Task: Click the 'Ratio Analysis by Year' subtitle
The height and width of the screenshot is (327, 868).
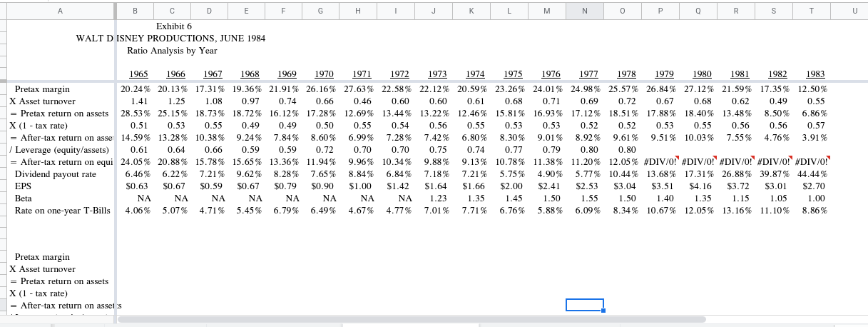Action: [x=172, y=51]
